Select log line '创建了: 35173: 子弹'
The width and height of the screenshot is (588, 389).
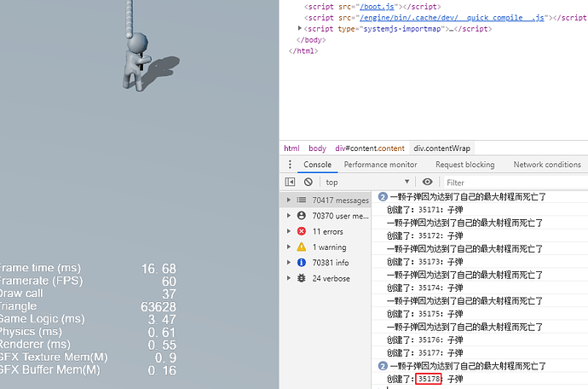[x=480, y=262]
